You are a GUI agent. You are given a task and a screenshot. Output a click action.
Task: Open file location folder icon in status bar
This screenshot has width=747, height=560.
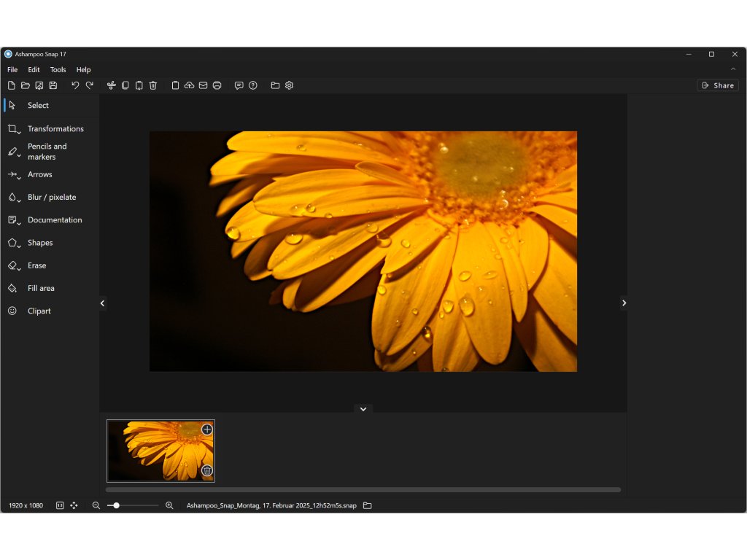pos(368,505)
